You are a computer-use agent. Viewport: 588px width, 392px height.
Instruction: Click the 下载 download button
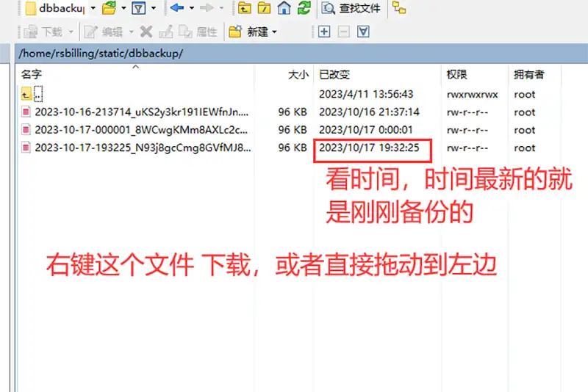click(43, 32)
